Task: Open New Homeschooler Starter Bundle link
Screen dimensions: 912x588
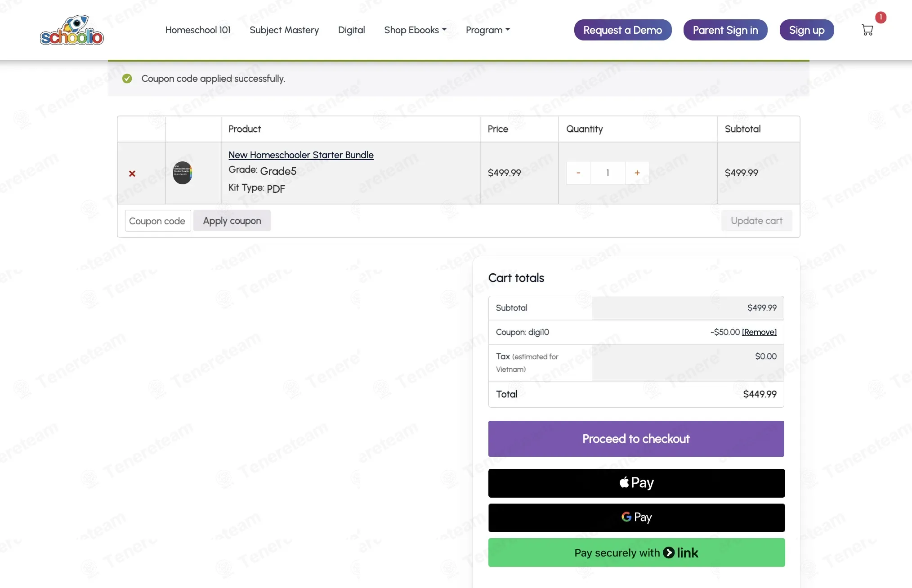Action: 301,155
